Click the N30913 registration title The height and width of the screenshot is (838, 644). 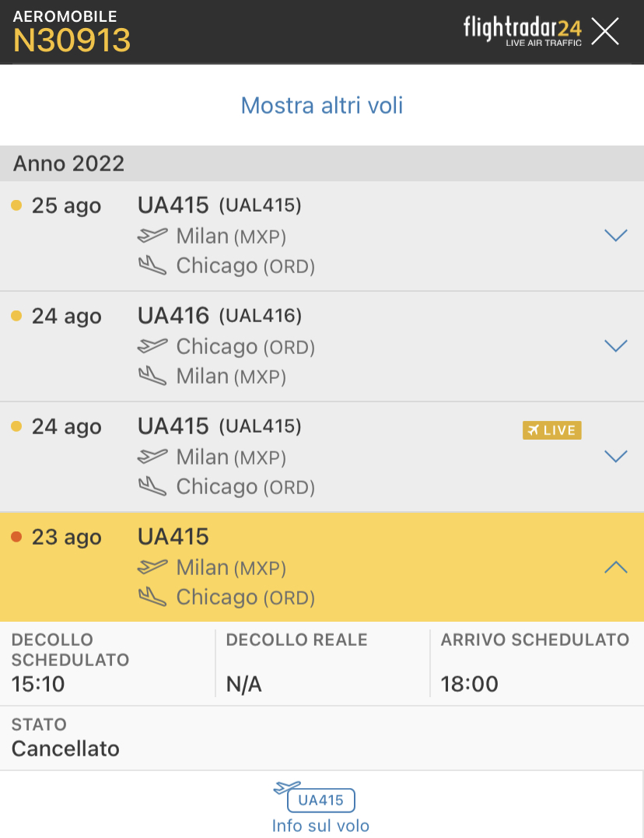(72, 40)
